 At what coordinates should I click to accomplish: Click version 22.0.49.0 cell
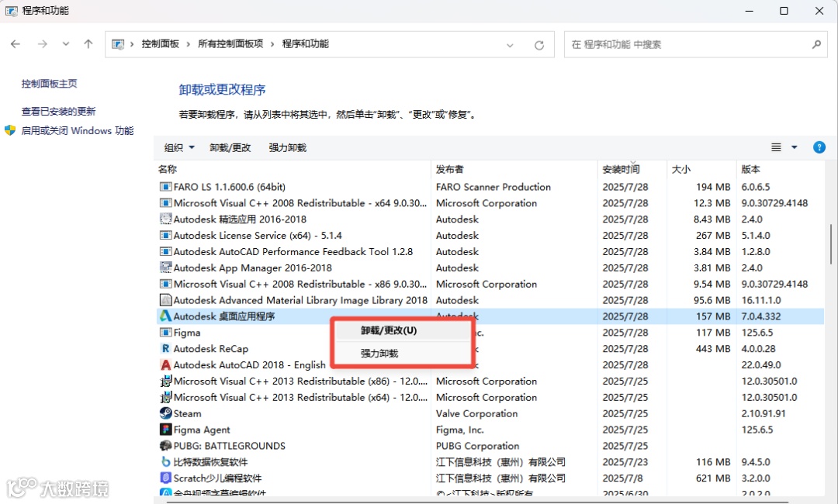tap(761, 364)
